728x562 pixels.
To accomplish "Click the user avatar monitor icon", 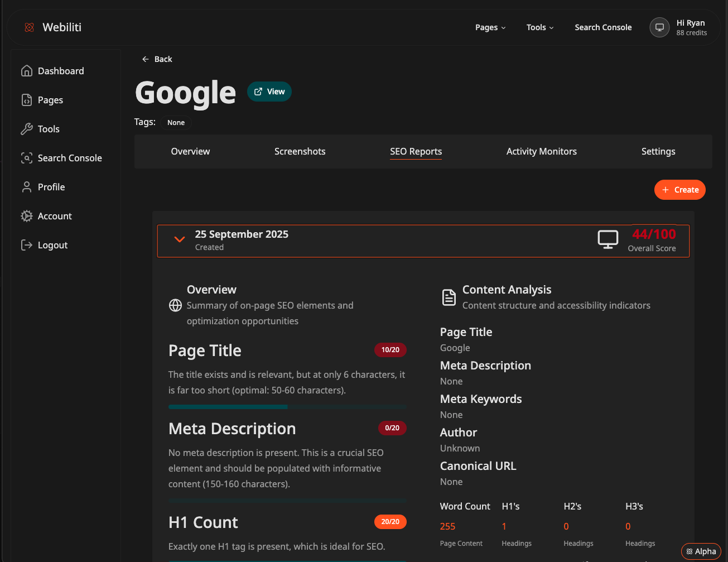I will 659,27.
